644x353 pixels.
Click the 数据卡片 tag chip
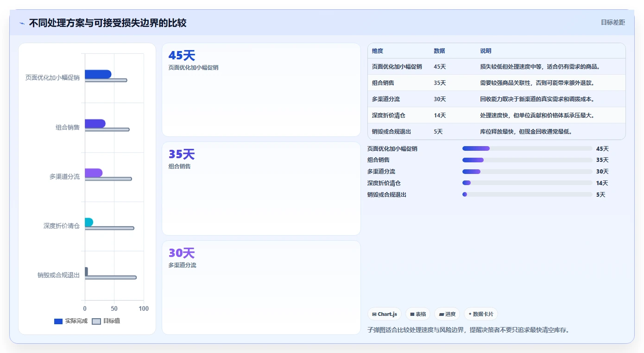480,314
